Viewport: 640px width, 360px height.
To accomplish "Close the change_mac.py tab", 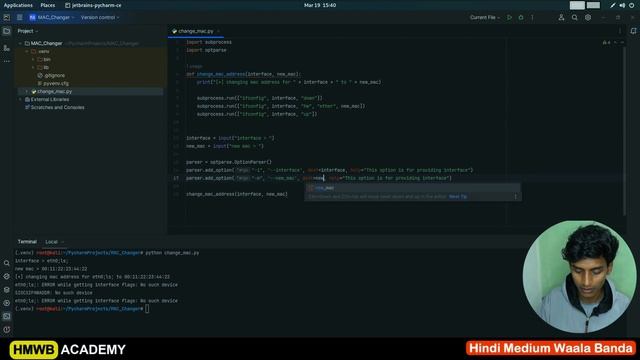I will pos(218,31).
